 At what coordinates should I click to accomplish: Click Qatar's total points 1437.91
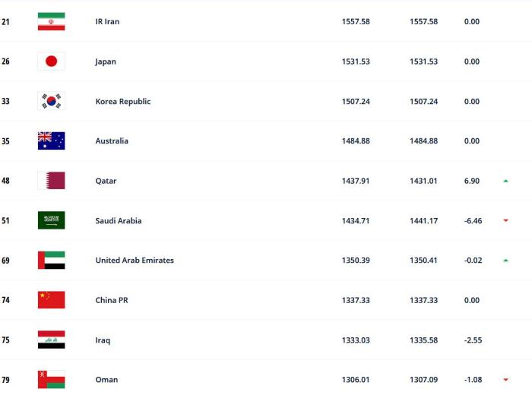pyautogui.click(x=356, y=181)
